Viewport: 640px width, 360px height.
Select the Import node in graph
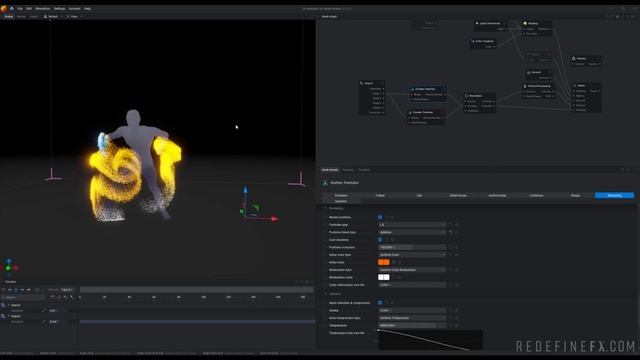pos(371,98)
